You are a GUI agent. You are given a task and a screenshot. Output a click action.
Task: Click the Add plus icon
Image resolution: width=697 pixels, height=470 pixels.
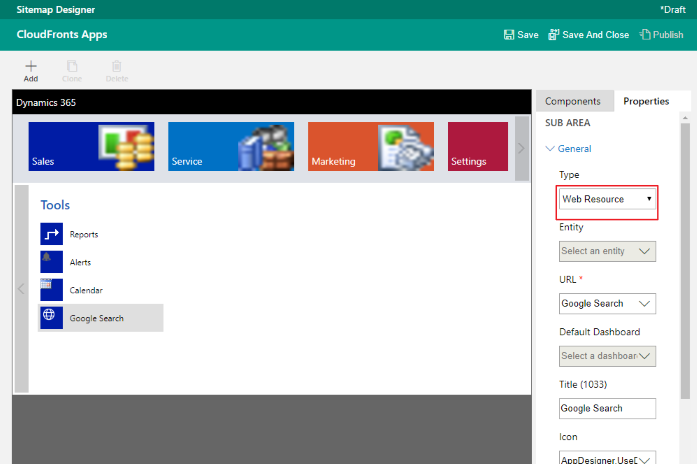pos(31,66)
